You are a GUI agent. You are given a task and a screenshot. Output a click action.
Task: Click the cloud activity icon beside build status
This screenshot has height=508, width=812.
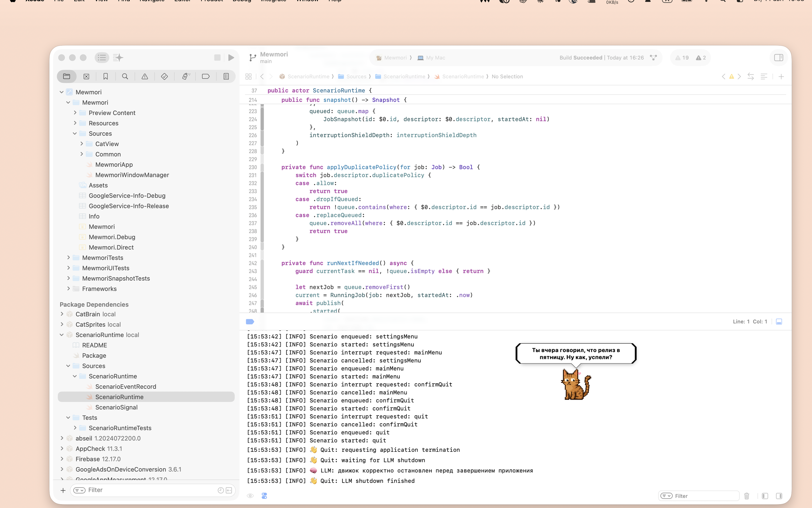[653, 57]
